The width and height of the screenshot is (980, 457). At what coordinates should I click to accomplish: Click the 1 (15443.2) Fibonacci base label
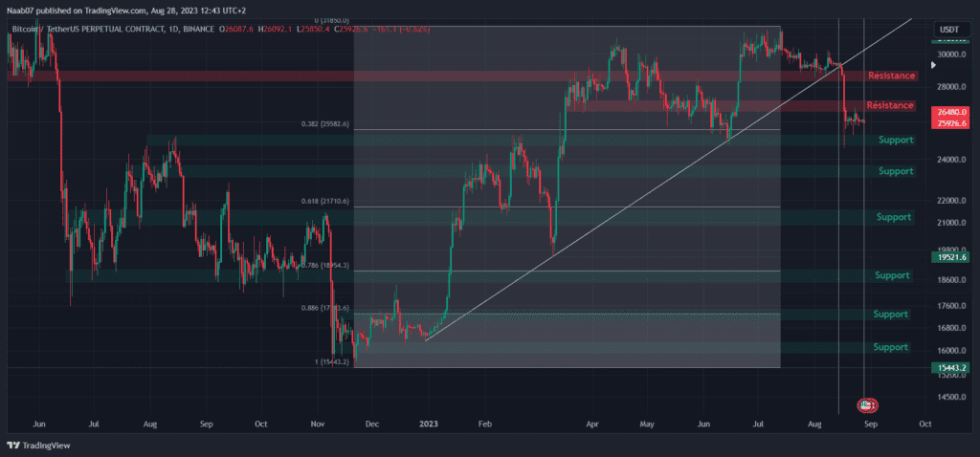pos(330,362)
